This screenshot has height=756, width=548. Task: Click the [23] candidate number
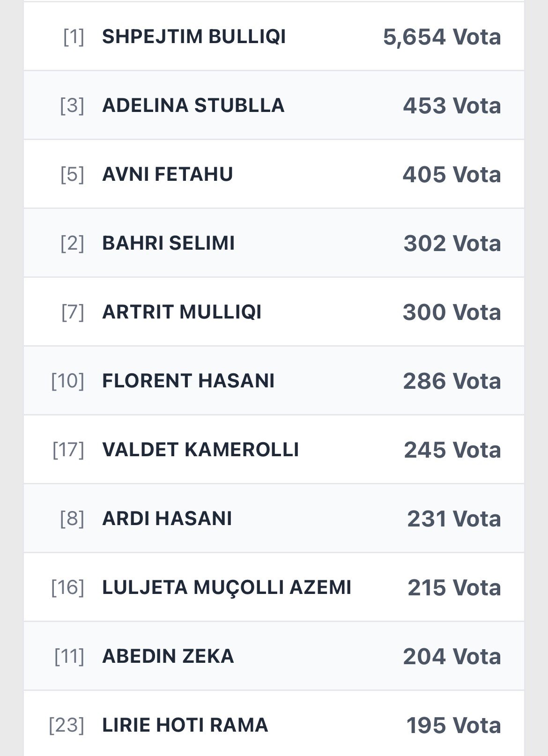[67, 725]
